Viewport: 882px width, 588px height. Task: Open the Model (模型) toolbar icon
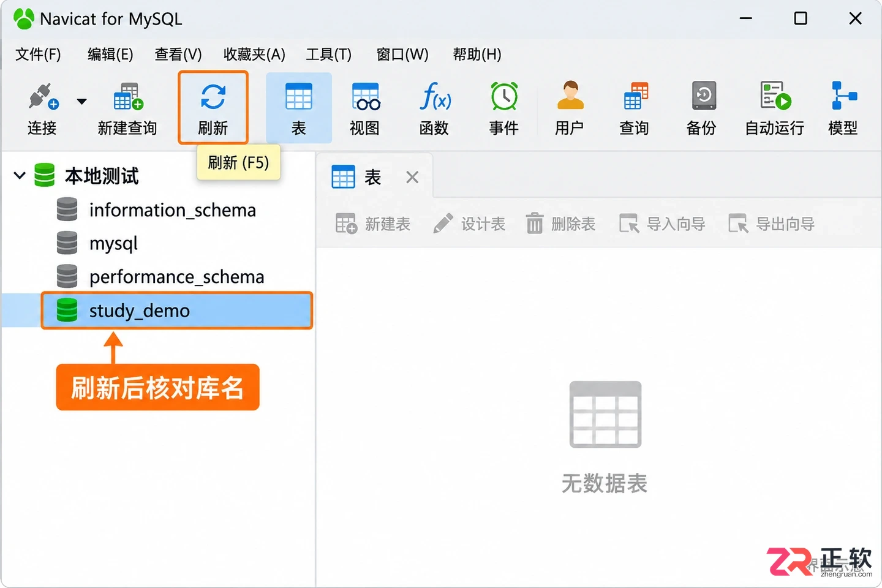(843, 96)
